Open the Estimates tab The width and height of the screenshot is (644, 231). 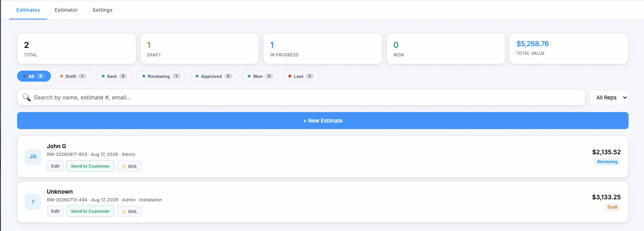click(28, 10)
